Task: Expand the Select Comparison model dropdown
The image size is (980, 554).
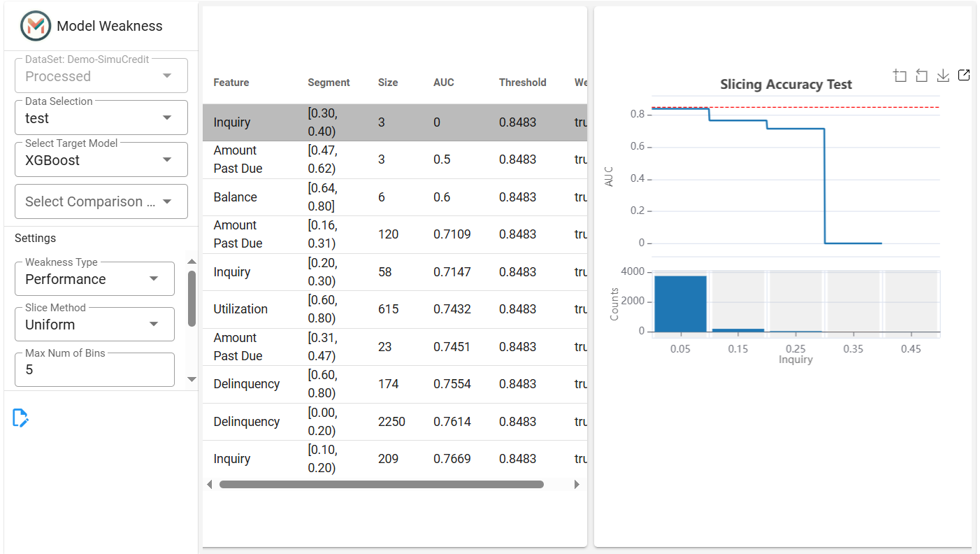Action: (x=101, y=201)
